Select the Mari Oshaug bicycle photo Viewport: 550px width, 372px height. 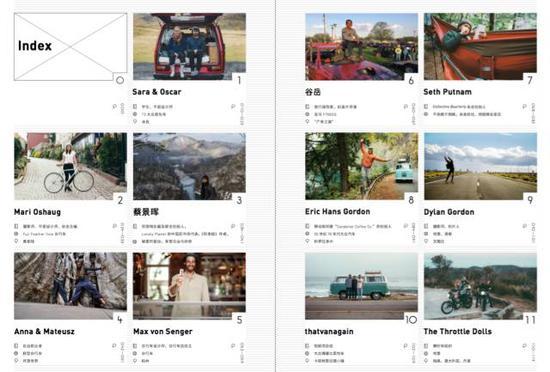(71, 166)
